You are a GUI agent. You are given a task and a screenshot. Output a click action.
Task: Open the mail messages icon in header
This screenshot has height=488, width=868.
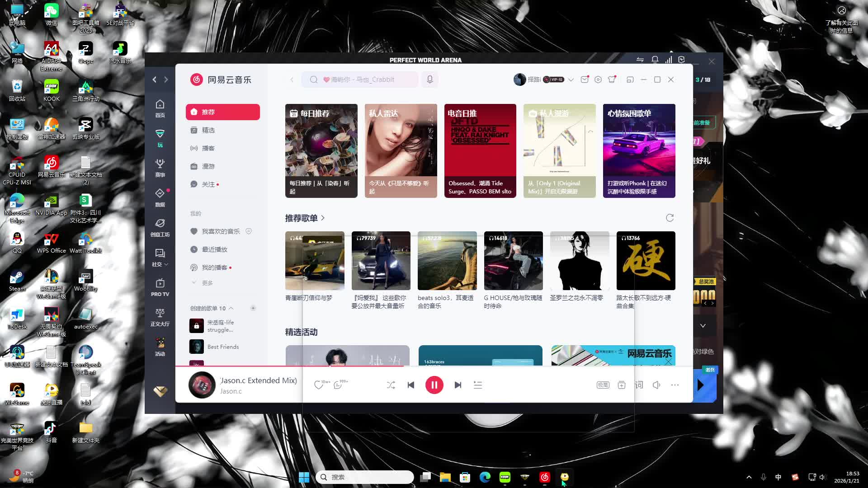pos(585,80)
